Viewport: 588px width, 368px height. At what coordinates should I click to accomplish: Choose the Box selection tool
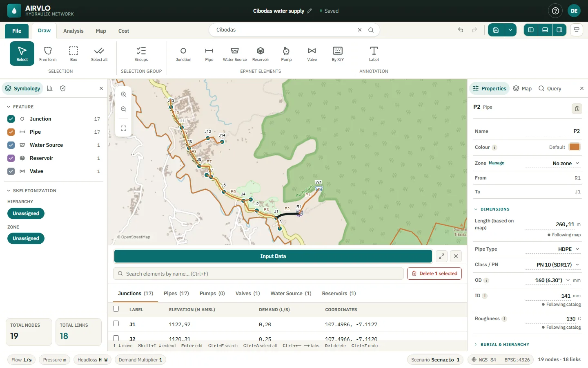[73, 54]
